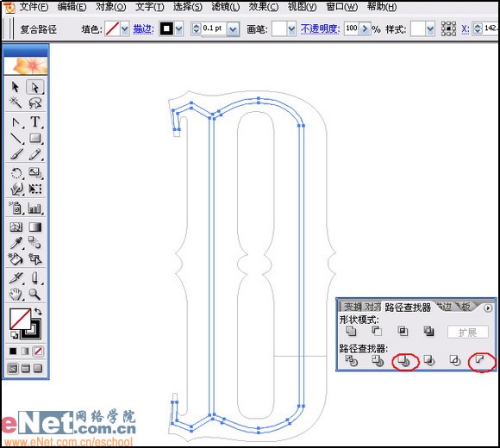The height and width of the screenshot is (448, 500).
Task: Click the 扩展 button in Pathfinder
Action: [467, 332]
